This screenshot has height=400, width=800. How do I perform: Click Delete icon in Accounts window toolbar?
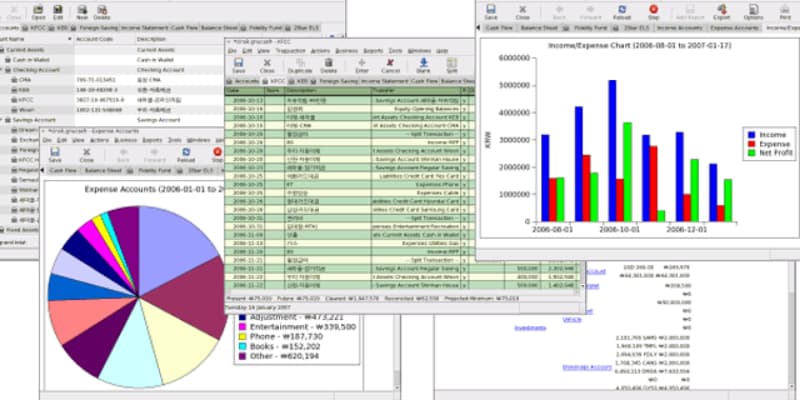click(x=102, y=11)
